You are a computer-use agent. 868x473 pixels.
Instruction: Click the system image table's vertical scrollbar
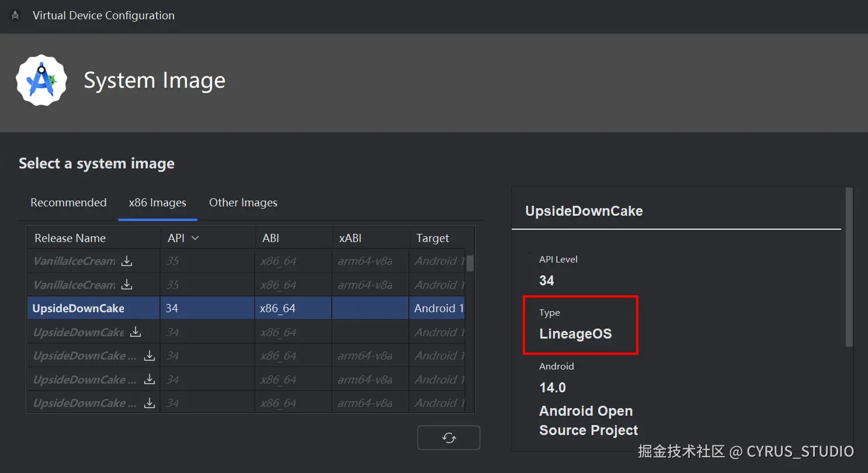[x=470, y=264]
